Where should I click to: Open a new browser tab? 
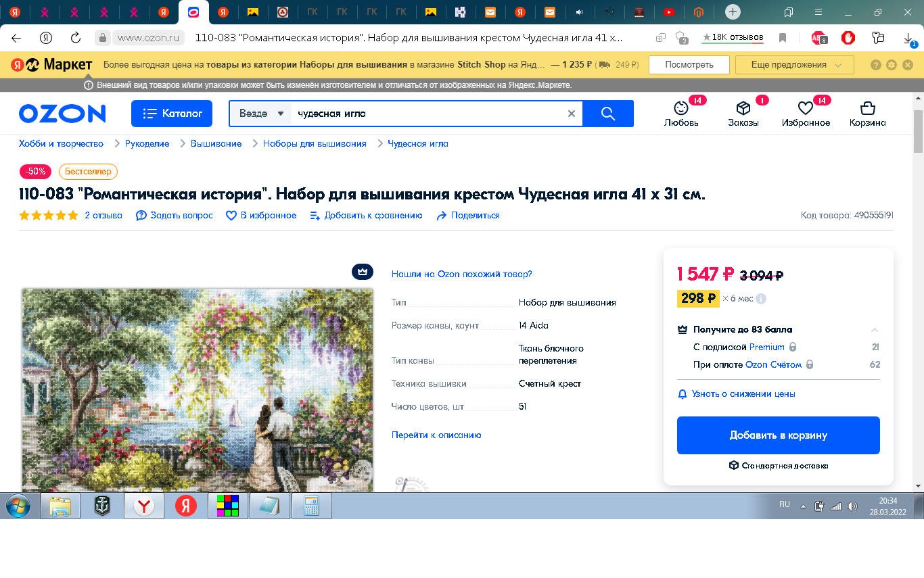pyautogui.click(x=733, y=12)
